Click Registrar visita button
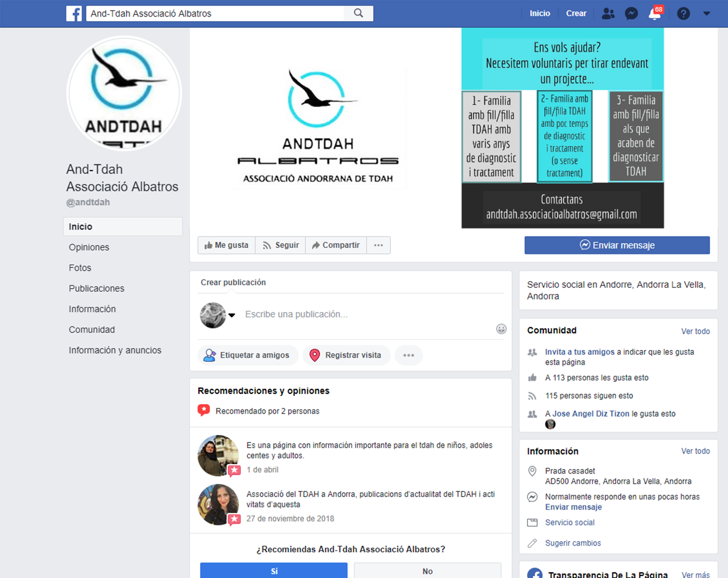Viewport: 728px width, 578px height. [x=346, y=355]
